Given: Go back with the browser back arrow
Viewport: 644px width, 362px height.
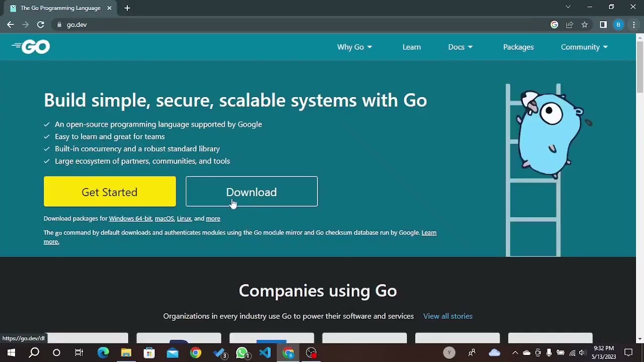Looking at the screenshot, I should pyautogui.click(x=11, y=25).
